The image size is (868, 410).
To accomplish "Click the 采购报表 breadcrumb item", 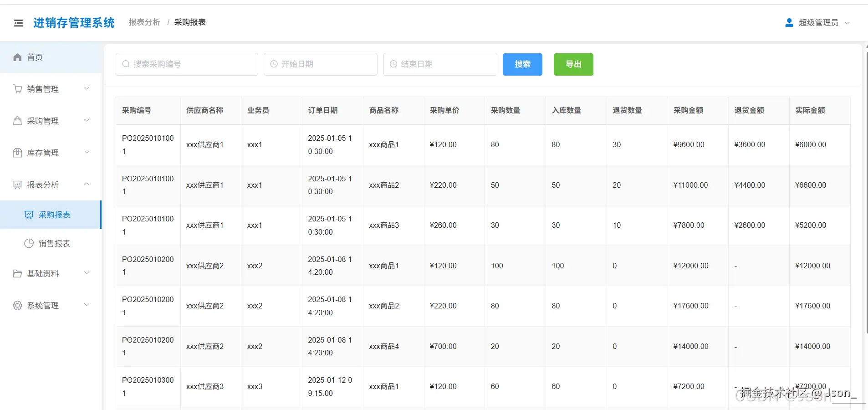I will 190,22.
